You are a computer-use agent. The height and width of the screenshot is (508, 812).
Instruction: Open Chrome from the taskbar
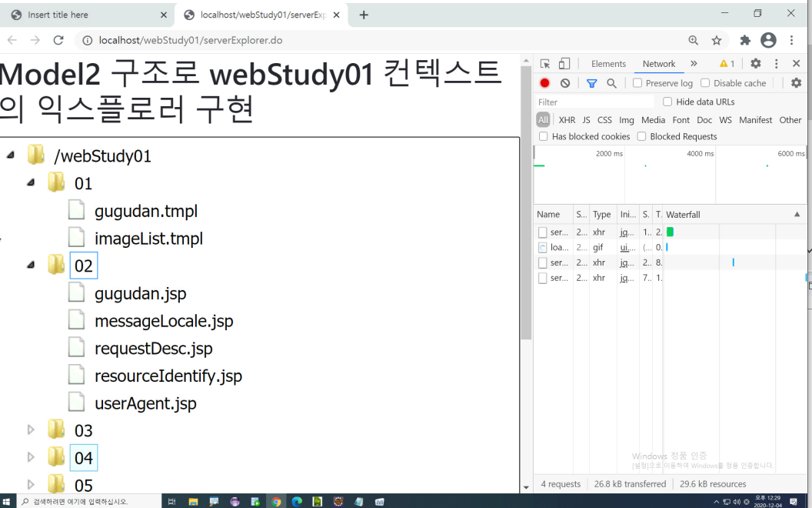coord(276,502)
